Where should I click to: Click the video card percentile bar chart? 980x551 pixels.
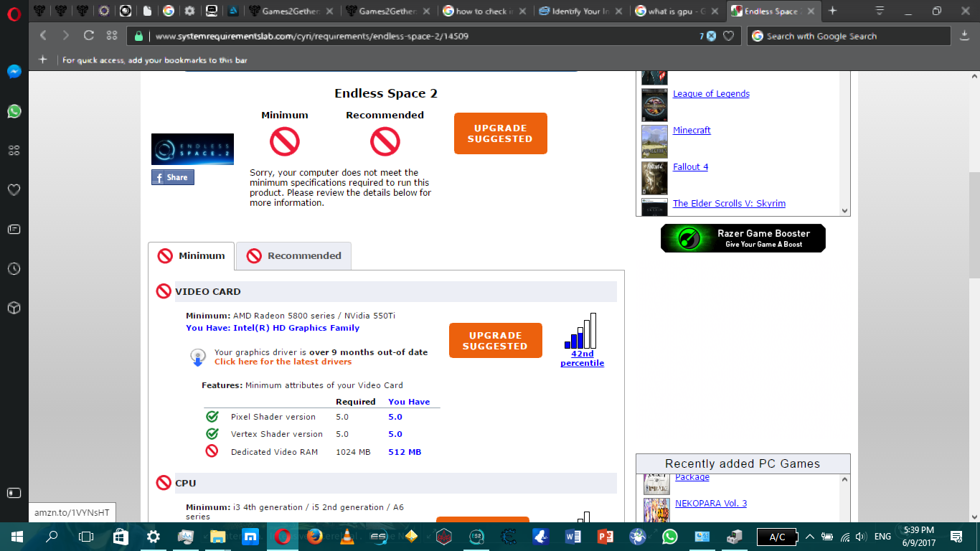point(582,331)
